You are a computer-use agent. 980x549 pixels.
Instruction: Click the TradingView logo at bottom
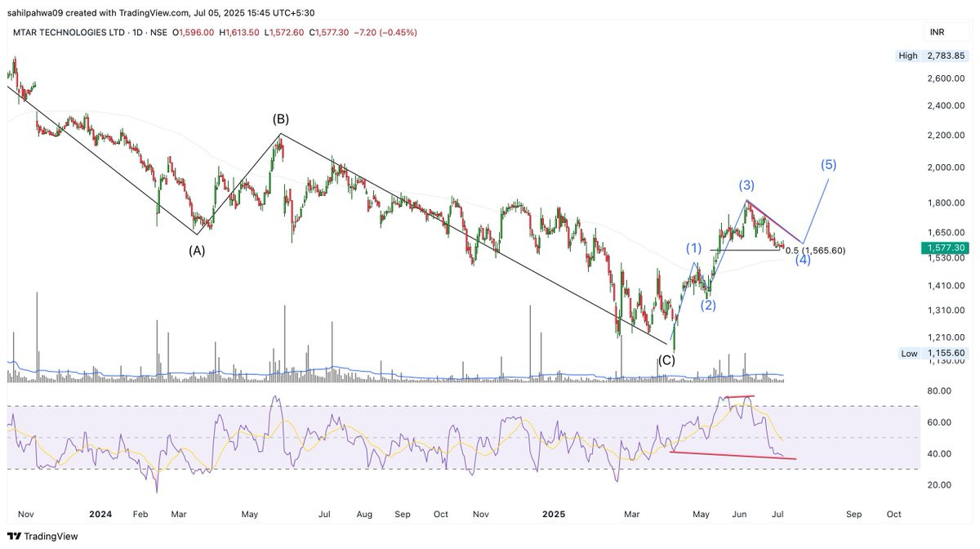pyautogui.click(x=43, y=537)
